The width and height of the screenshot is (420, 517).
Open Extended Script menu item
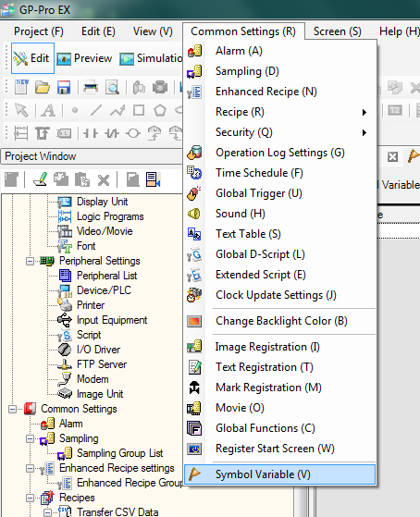[279, 275]
